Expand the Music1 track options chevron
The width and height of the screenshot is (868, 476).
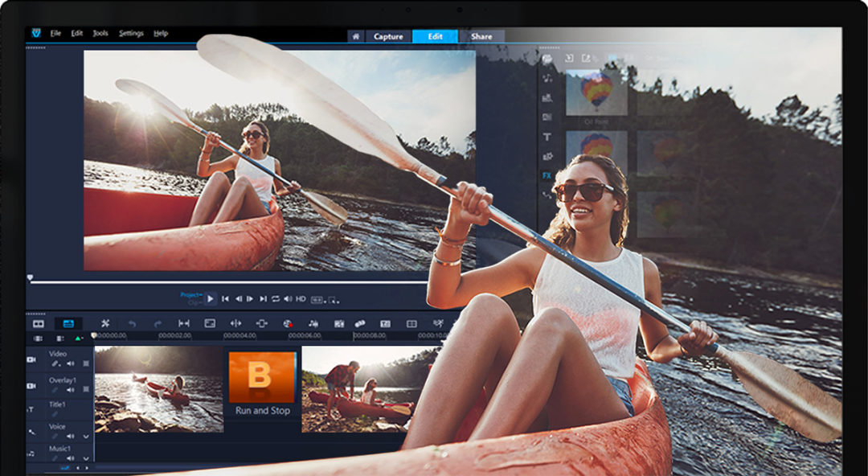click(86, 458)
